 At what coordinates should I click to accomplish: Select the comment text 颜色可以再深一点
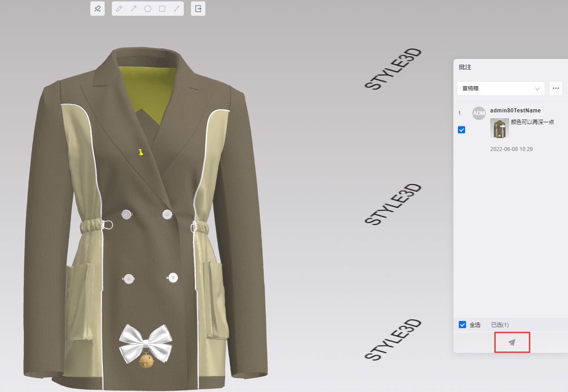532,122
